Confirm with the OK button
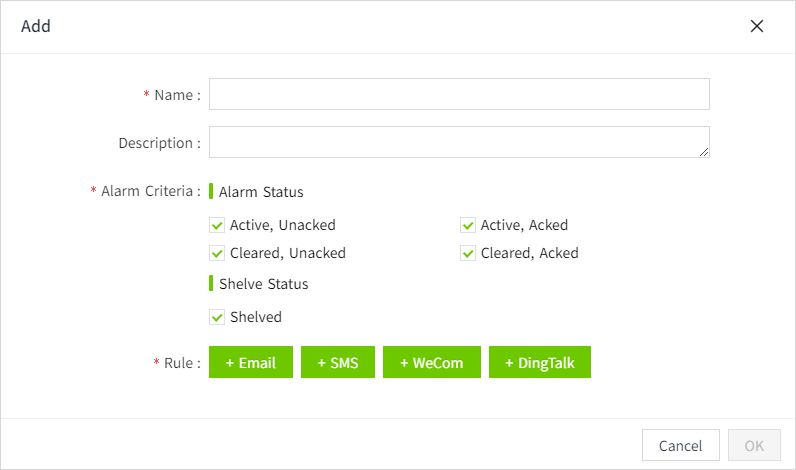The image size is (796, 470). (x=754, y=445)
